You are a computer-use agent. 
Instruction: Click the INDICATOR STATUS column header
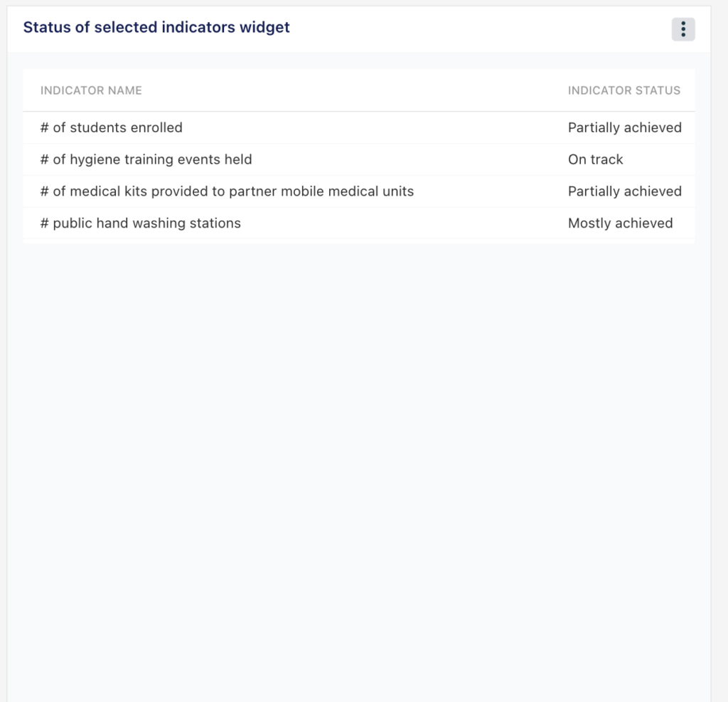[x=624, y=90]
